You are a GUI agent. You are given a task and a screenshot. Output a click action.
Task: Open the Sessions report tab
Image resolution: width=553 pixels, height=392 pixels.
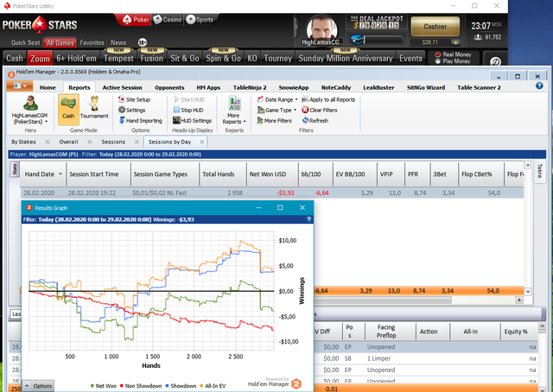[113, 142]
